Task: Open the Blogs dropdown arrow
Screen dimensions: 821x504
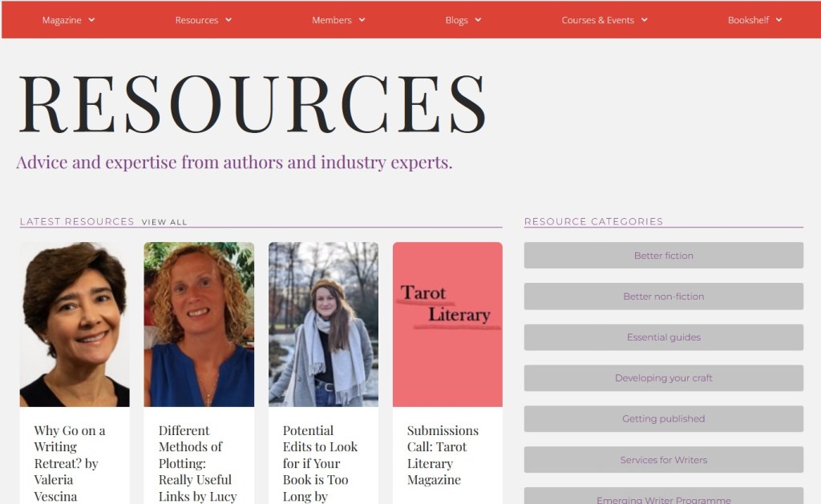Action: point(478,20)
